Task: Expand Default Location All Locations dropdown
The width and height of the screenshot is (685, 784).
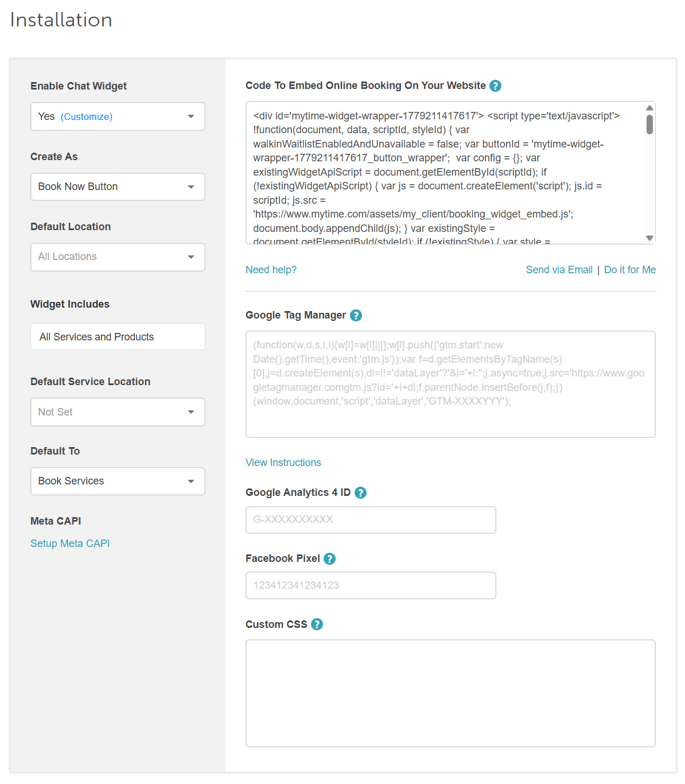Action: tap(118, 257)
